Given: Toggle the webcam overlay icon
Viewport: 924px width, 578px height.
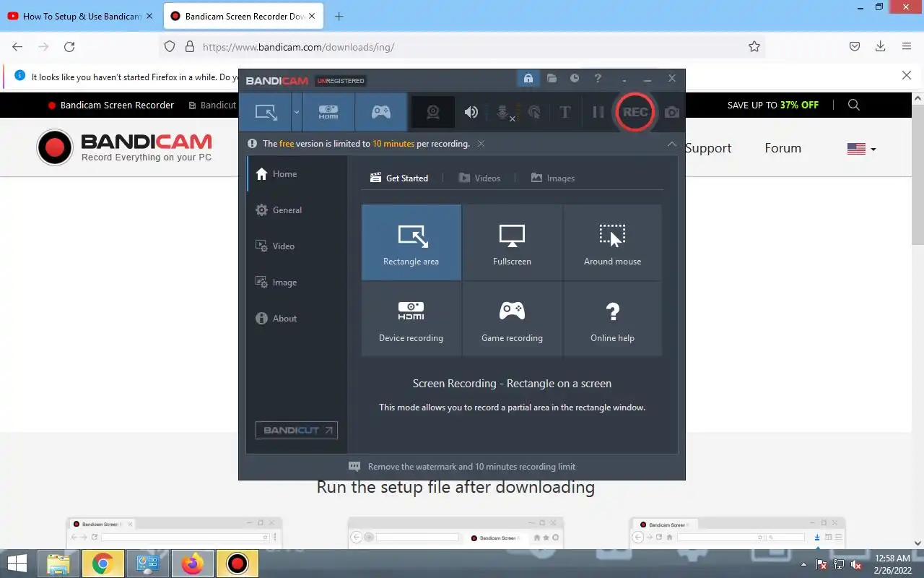Looking at the screenshot, I should [x=433, y=112].
